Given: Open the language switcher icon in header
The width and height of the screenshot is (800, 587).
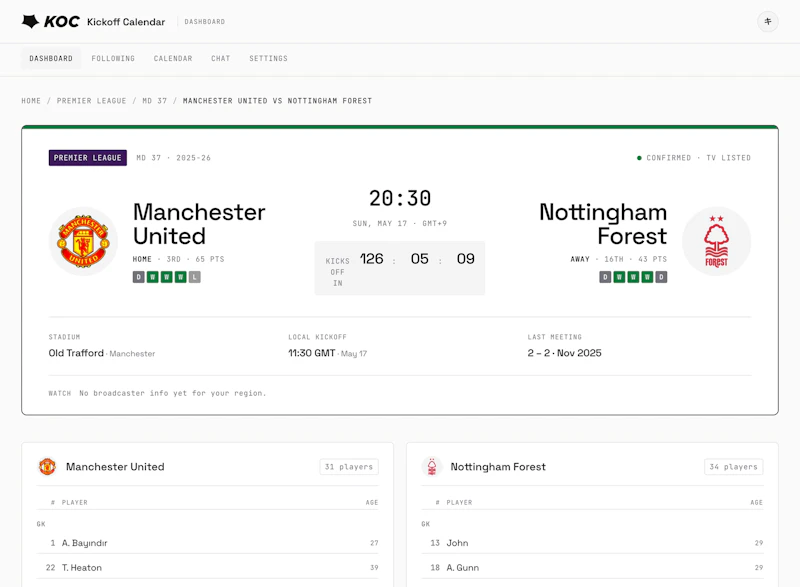Looking at the screenshot, I should tap(767, 21).
